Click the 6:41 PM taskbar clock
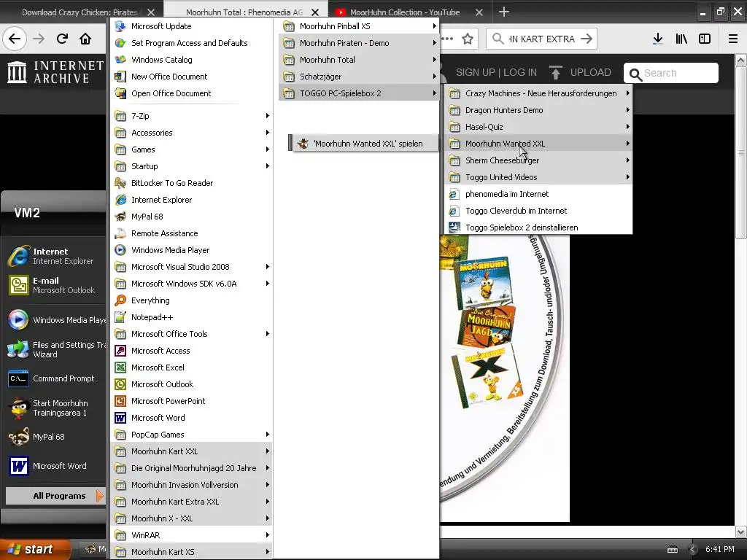 [720, 549]
